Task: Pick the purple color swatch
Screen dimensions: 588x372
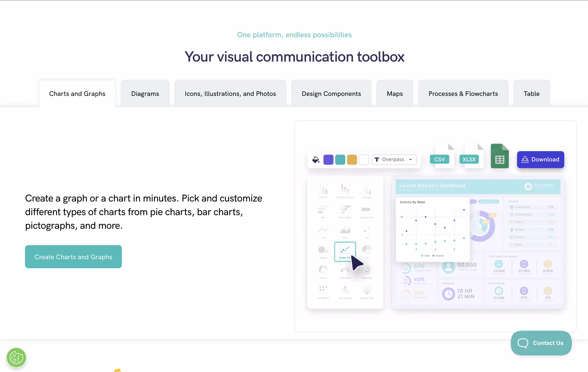Action: coord(328,160)
